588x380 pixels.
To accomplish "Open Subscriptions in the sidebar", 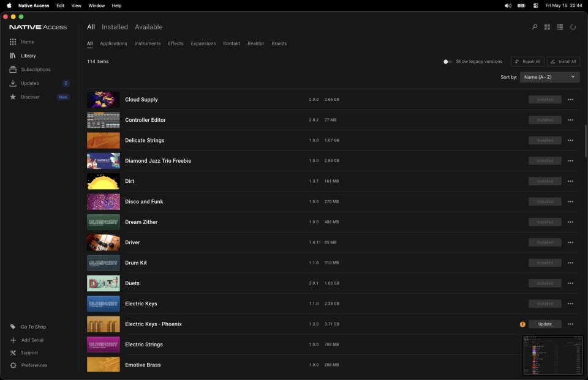I will [36, 69].
